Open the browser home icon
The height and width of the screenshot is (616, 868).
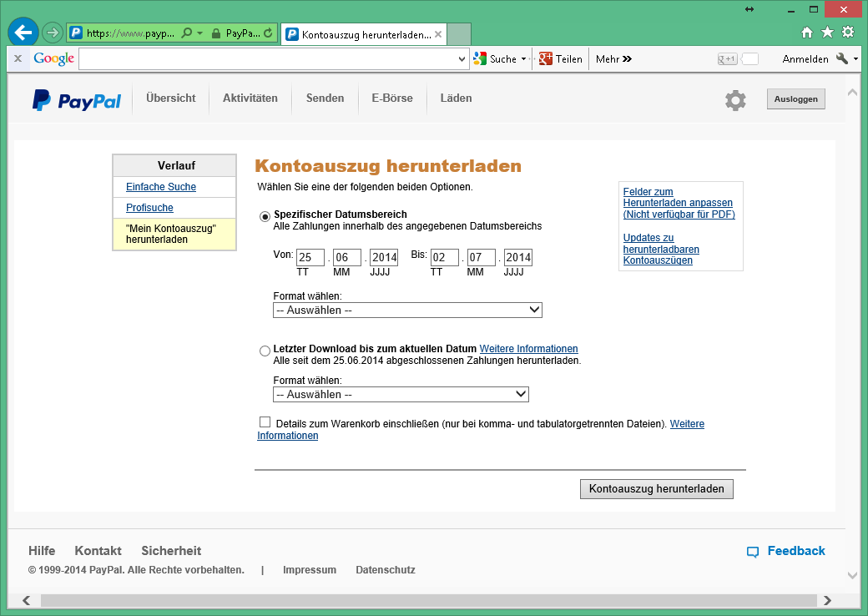click(x=807, y=33)
